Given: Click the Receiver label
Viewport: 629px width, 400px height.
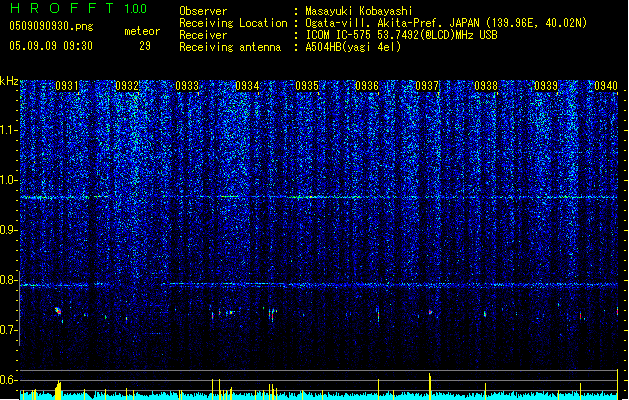Looking at the screenshot, I should (x=203, y=35).
